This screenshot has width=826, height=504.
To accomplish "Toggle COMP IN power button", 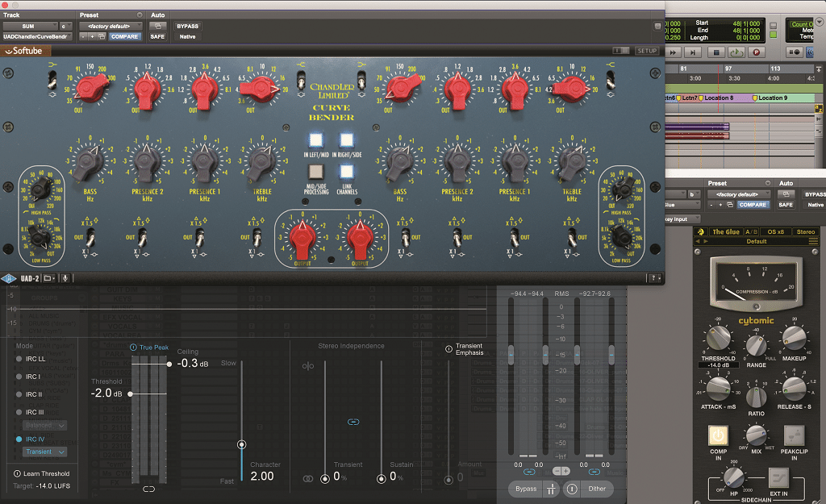I will pyautogui.click(x=718, y=435).
